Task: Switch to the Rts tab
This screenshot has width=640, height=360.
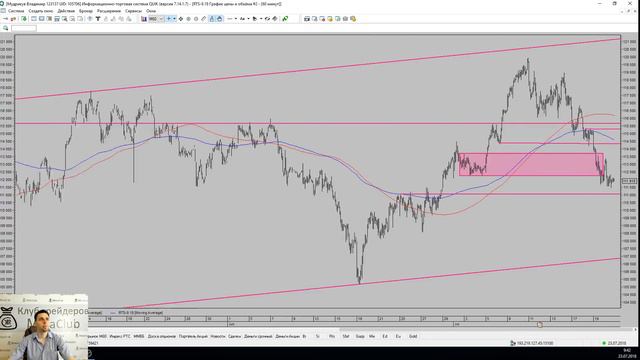Action: coord(331,336)
